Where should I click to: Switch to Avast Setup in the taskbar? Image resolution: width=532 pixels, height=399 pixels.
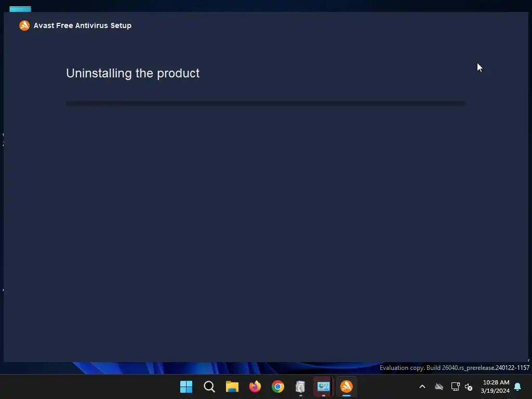[x=347, y=387]
